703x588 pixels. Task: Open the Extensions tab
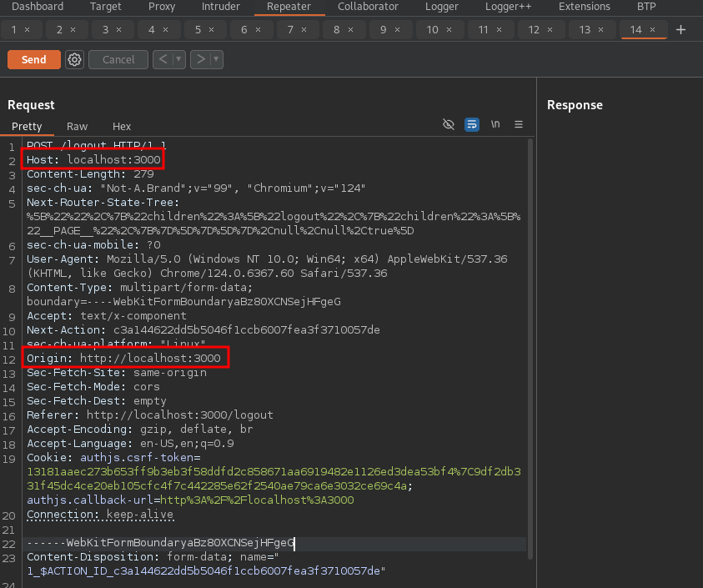point(585,7)
